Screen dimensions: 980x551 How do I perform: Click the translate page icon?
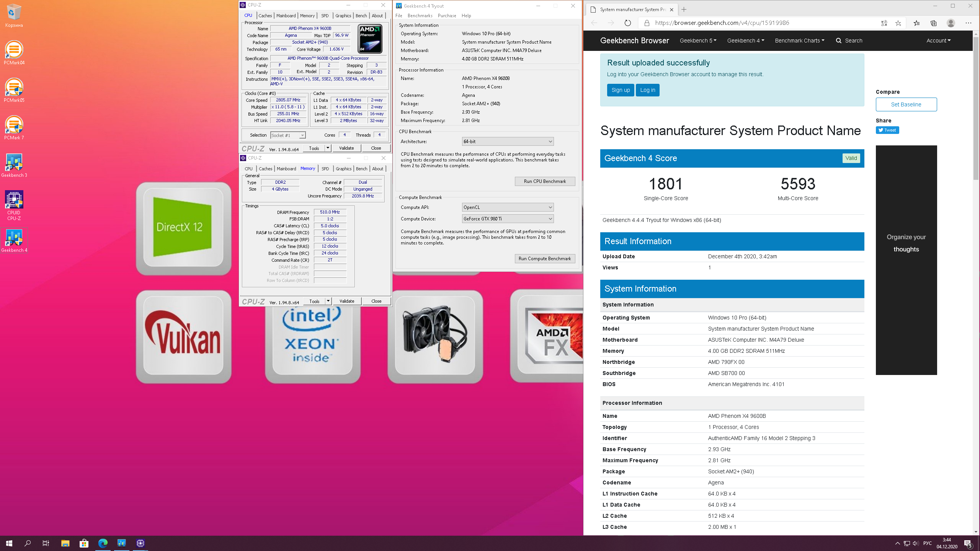[884, 23]
